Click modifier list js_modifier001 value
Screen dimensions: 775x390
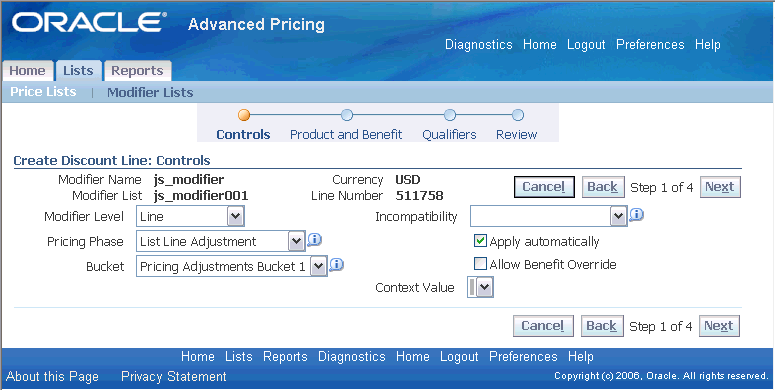tap(201, 196)
